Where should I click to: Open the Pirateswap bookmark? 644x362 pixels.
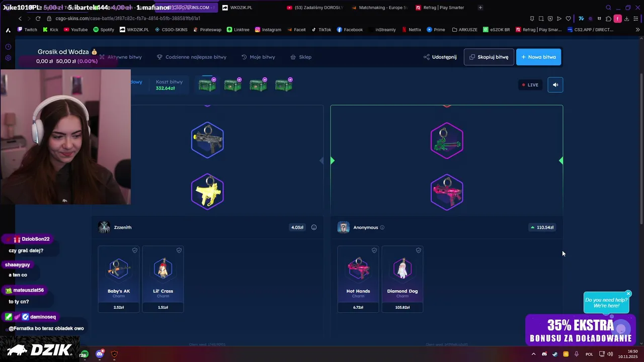[x=207, y=30]
